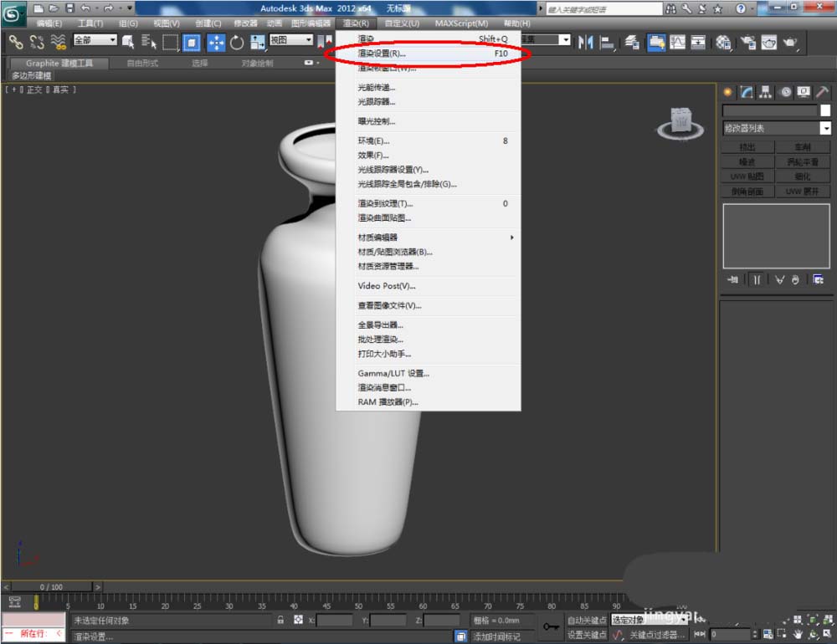
Task: Expand the 材质编辑器 submenu arrow
Action: click(x=512, y=238)
